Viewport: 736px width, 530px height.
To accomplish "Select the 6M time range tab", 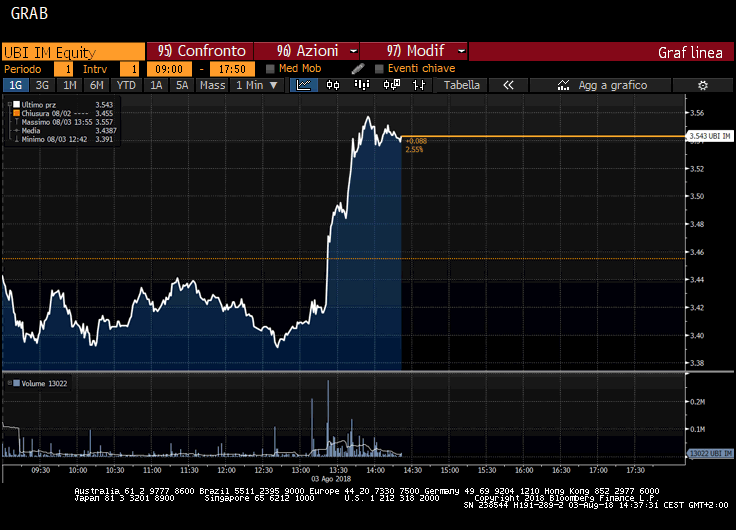I will [x=97, y=85].
